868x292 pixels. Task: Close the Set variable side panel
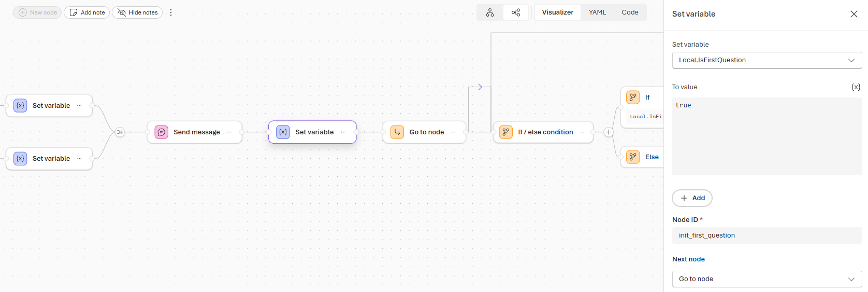[x=853, y=14]
